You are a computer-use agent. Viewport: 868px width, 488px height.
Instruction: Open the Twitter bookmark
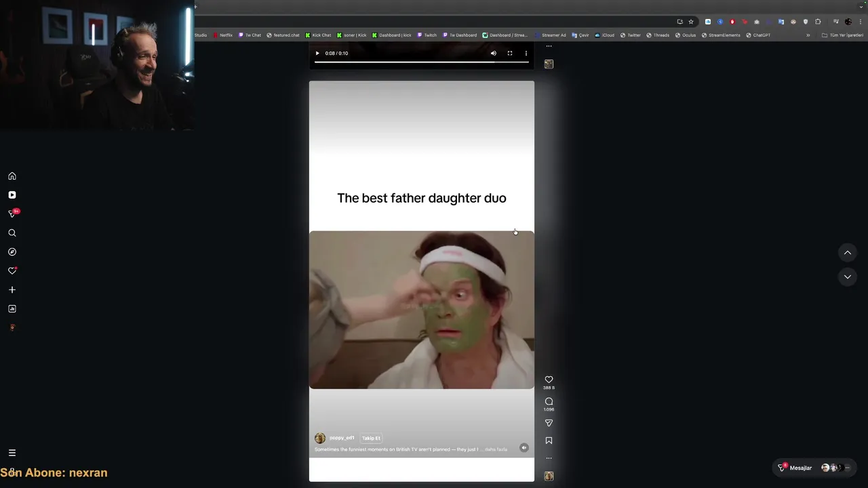pos(631,35)
